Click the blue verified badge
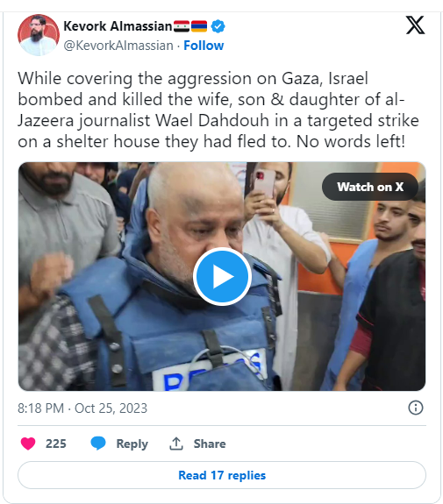This screenshot has height=504, width=443. [x=218, y=26]
